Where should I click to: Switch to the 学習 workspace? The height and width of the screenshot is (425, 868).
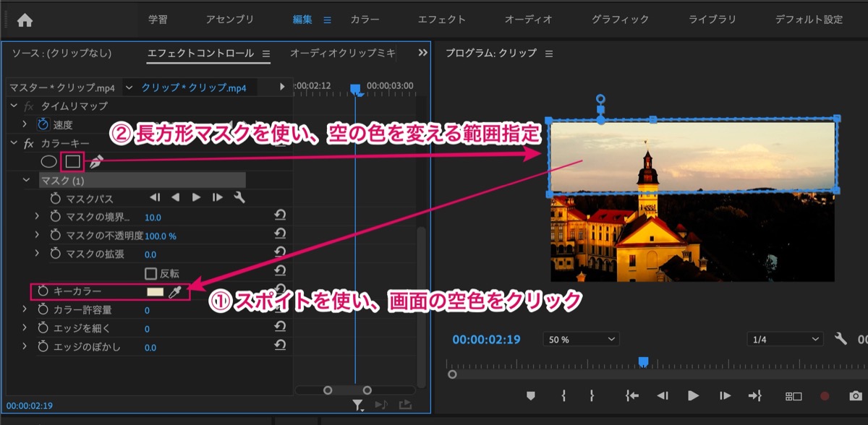(x=158, y=20)
